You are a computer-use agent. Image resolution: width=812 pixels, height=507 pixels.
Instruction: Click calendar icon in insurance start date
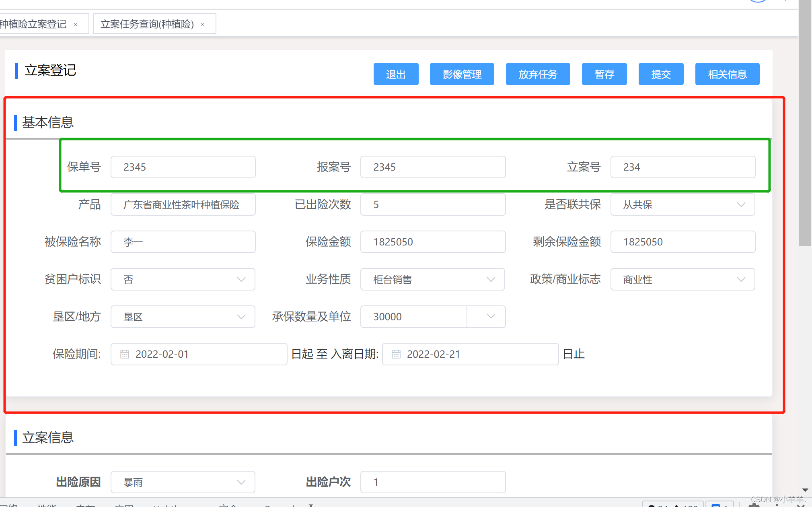pyautogui.click(x=125, y=354)
